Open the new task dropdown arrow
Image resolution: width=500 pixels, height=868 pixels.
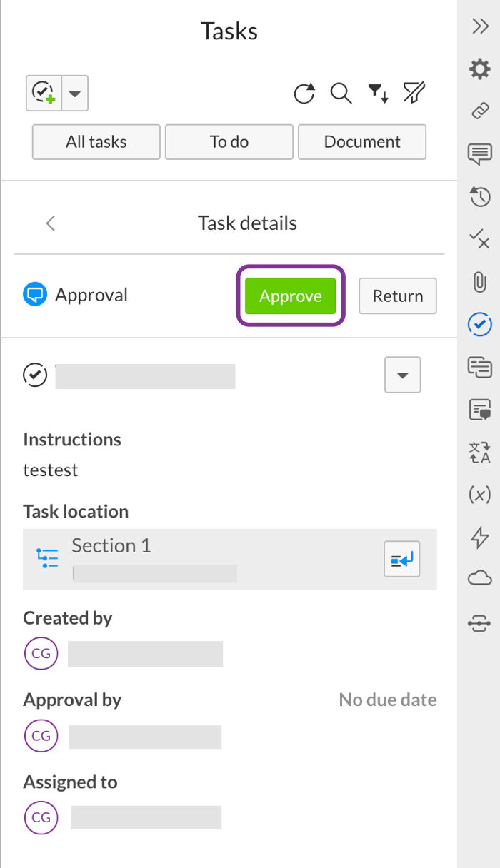(74, 93)
